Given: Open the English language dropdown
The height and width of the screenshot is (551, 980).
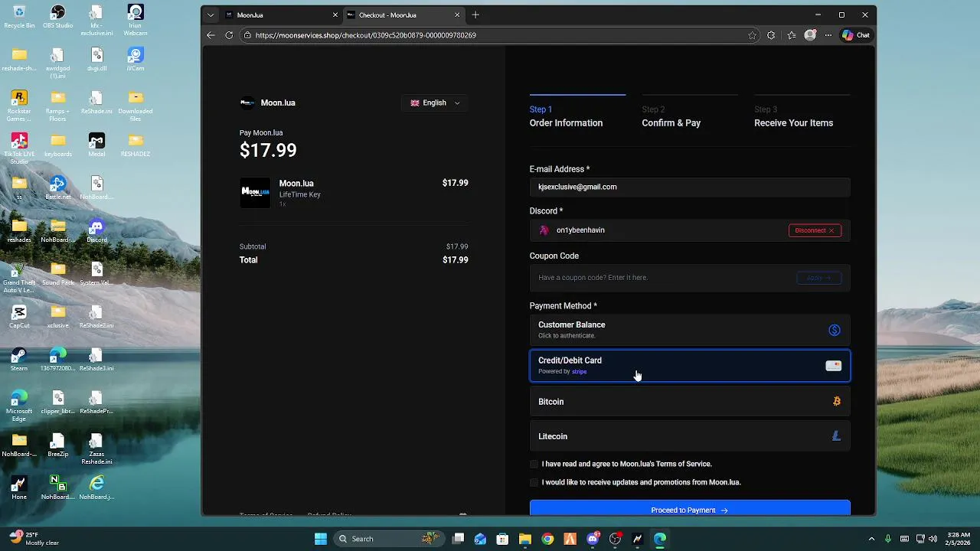Looking at the screenshot, I should point(435,103).
